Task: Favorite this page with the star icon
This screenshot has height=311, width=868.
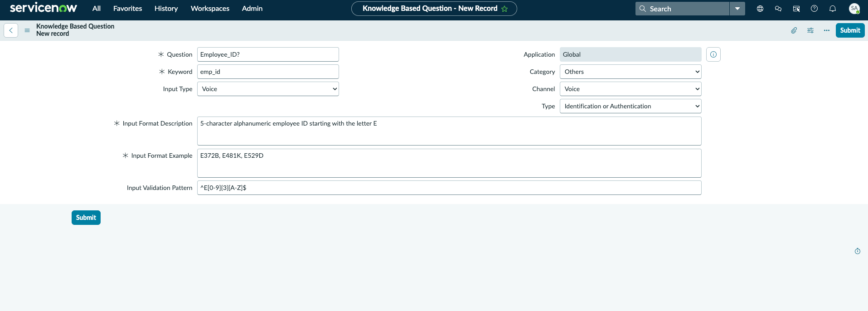Action: (x=504, y=9)
